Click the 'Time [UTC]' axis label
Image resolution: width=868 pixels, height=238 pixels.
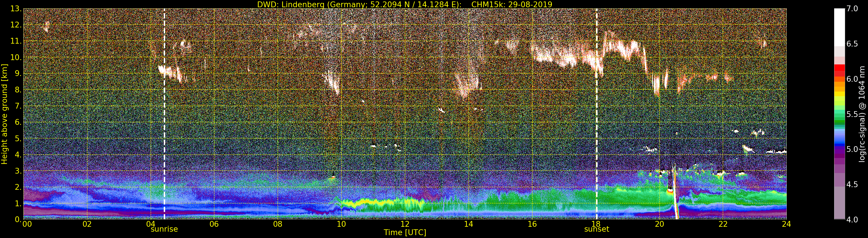405,232
